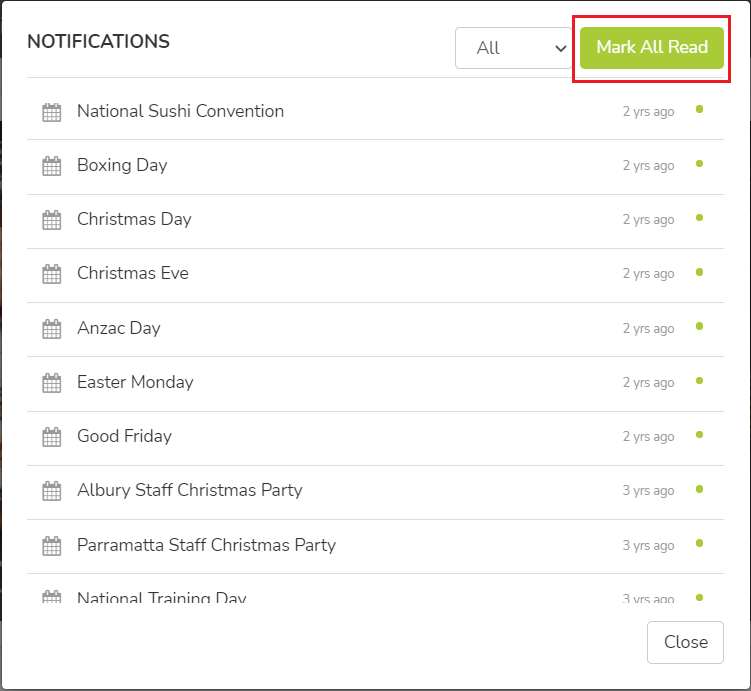The image size is (751, 691).
Task: Open the Good Friday notification
Action: coord(375,438)
